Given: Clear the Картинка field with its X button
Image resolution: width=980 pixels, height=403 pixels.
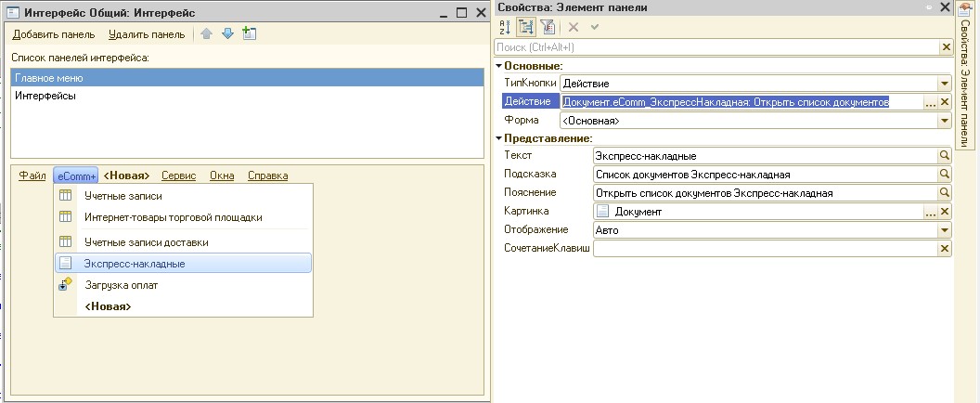Looking at the screenshot, I should click(x=946, y=212).
